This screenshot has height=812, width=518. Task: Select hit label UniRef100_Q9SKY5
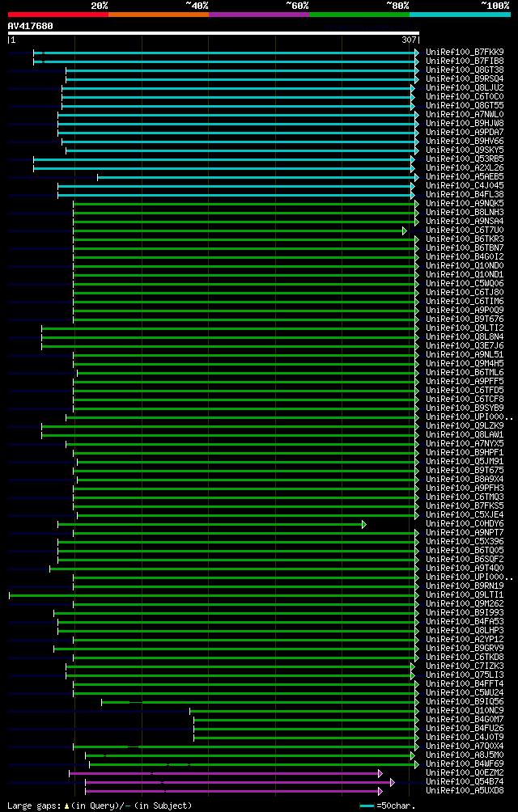465,150
